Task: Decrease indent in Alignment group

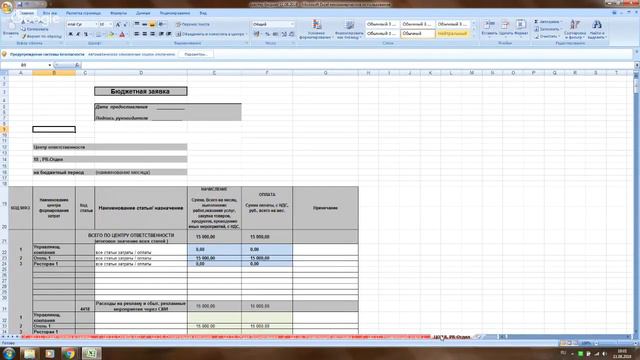Action: [161, 34]
